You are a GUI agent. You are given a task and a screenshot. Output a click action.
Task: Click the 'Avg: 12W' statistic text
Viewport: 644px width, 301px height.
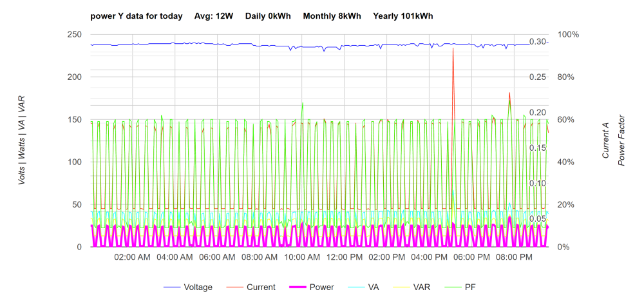[x=214, y=17]
